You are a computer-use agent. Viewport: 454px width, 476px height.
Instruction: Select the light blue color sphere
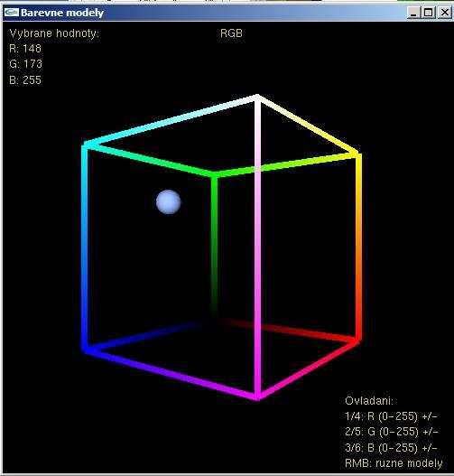168,202
